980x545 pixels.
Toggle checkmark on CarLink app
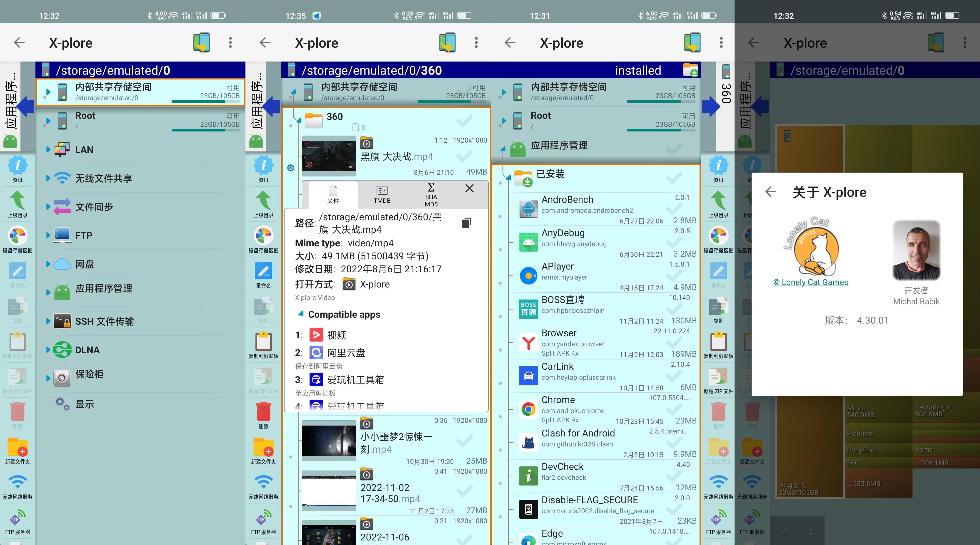point(674,376)
